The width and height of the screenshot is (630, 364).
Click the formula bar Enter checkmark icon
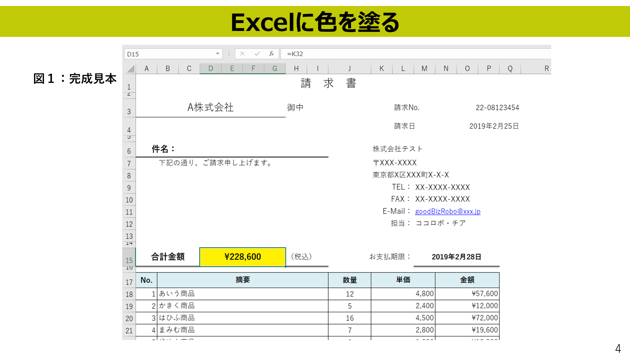[257, 54]
